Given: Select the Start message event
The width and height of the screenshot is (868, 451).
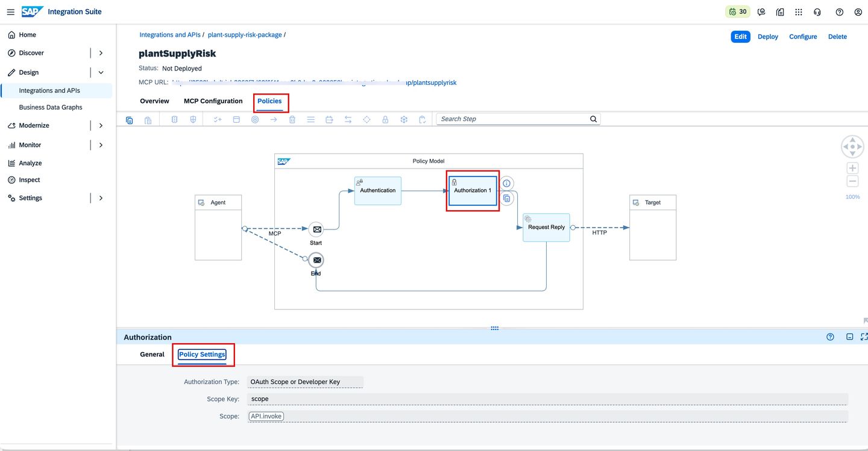Looking at the screenshot, I should tap(316, 229).
